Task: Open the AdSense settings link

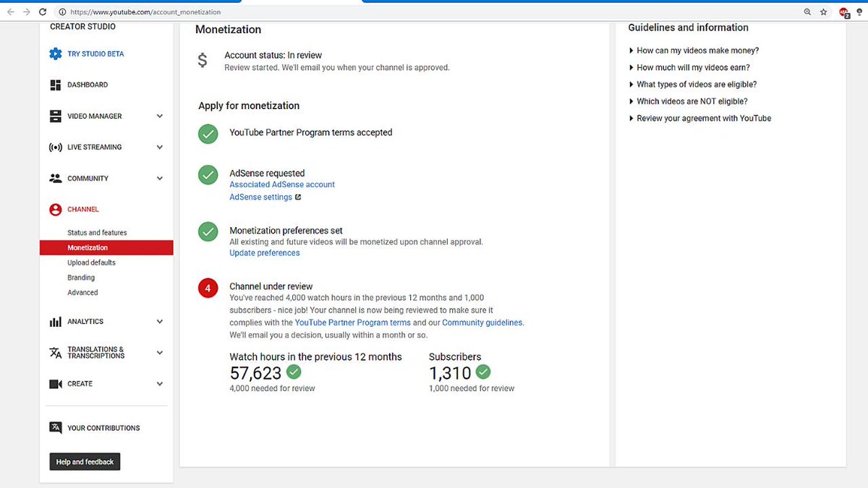Action: pyautogui.click(x=261, y=197)
